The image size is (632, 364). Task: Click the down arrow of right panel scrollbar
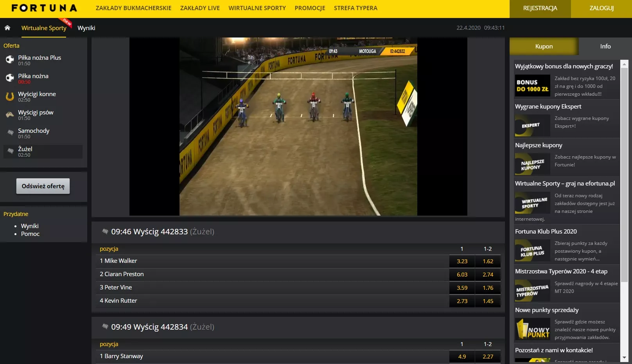pyautogui.click(x=624, y=357)
